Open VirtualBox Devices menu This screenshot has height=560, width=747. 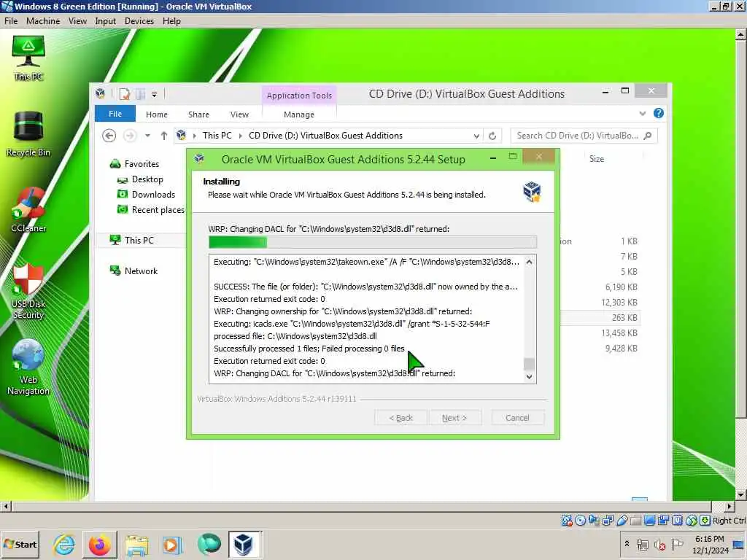[x=139, y=21]
